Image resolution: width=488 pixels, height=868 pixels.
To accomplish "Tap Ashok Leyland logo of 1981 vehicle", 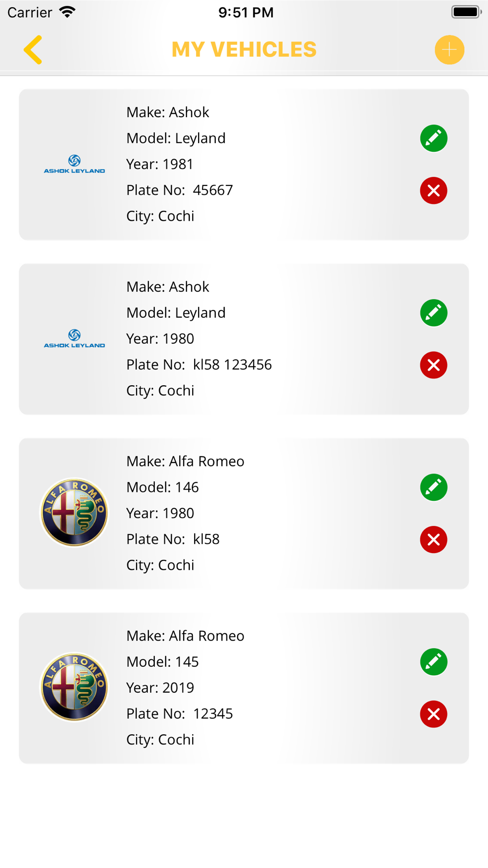I will pos(74,164).
